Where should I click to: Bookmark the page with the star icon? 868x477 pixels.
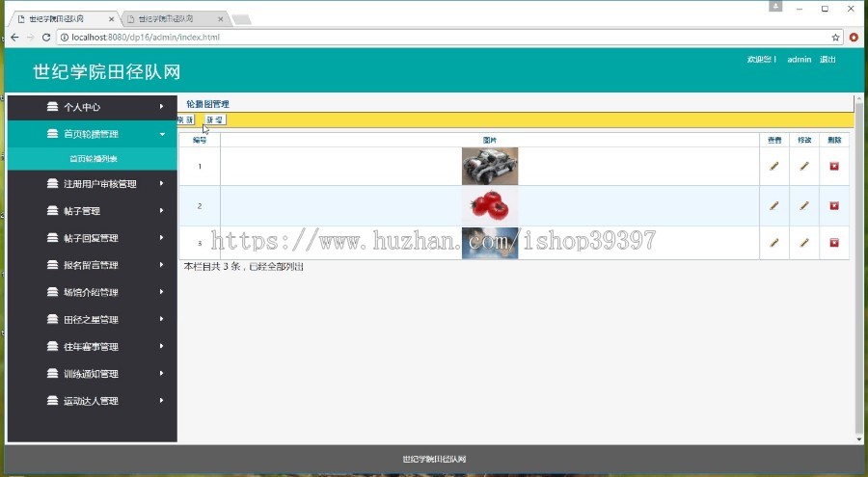pos(835,37)
